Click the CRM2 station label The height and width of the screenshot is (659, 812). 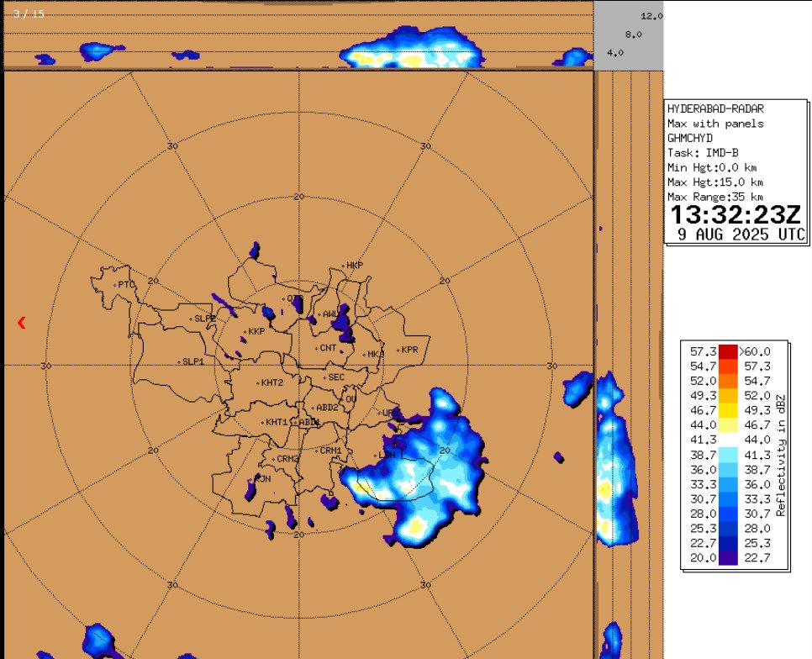[288, 459]
